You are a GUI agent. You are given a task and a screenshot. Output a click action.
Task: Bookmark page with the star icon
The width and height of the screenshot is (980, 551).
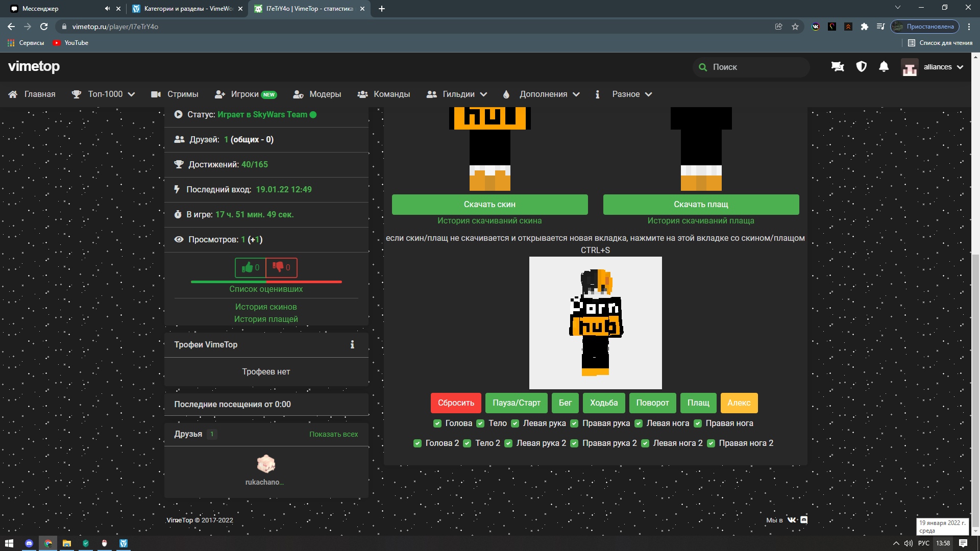click(x=795, y=27)
